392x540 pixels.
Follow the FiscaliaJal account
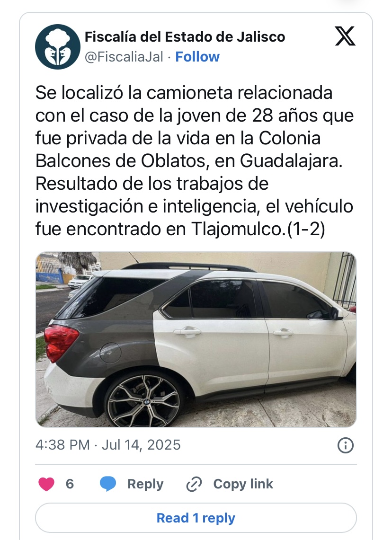(x=197, y=57)
